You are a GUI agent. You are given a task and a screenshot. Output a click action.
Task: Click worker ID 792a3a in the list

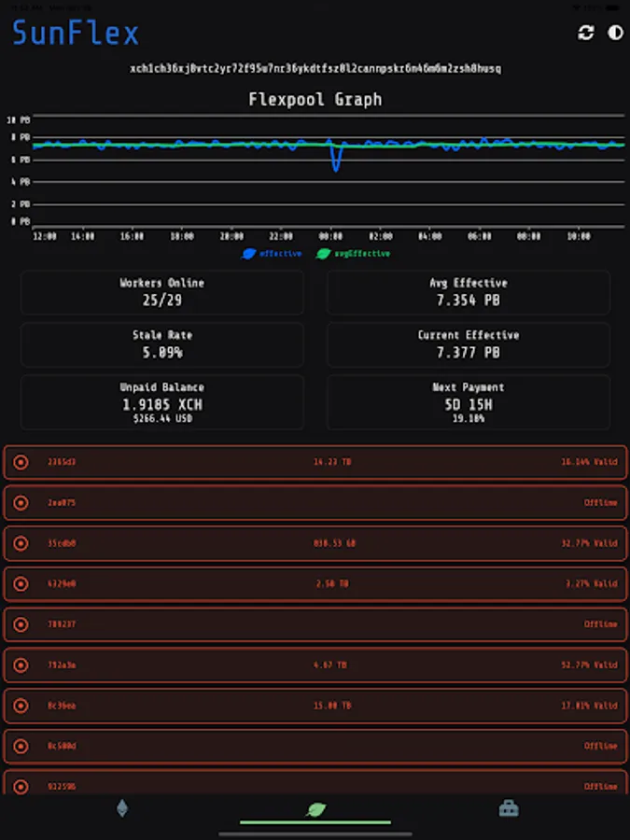(x=62, y=665)
